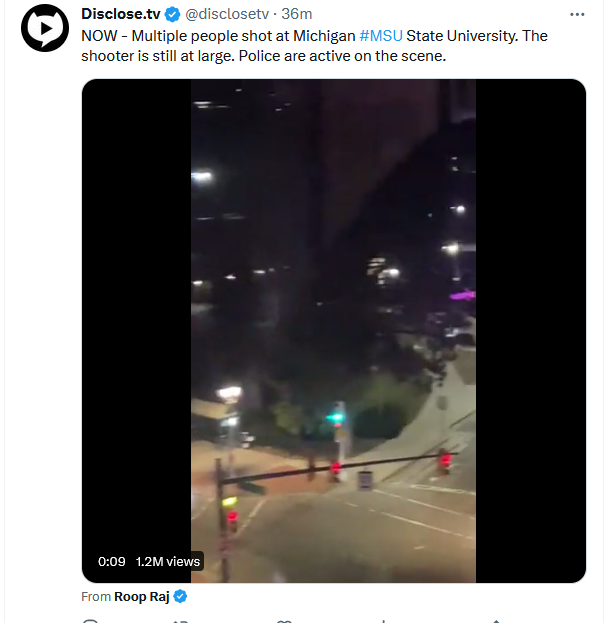This screenshot has width=606, height=623.
Task: Open the view analytics icon below tweet
Action: pyautogui.click(x=384, y=621)
